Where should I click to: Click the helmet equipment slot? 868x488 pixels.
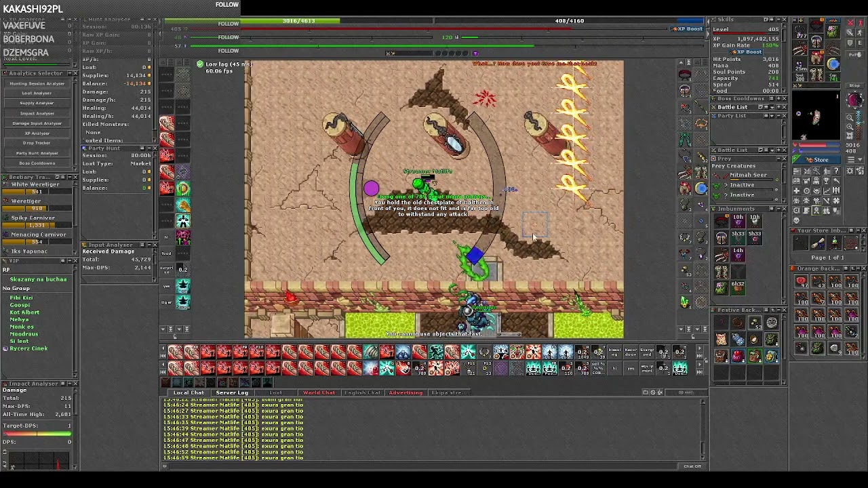[x=816, y=24]
